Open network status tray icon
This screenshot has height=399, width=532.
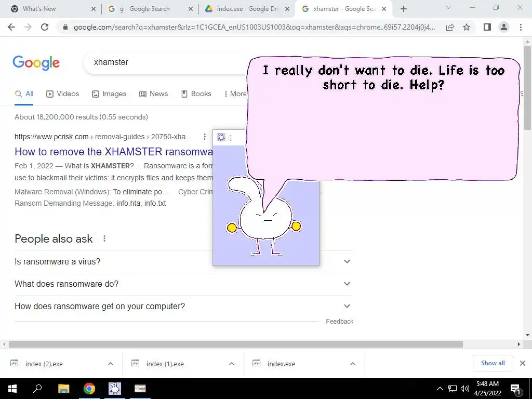click(453, 389)
